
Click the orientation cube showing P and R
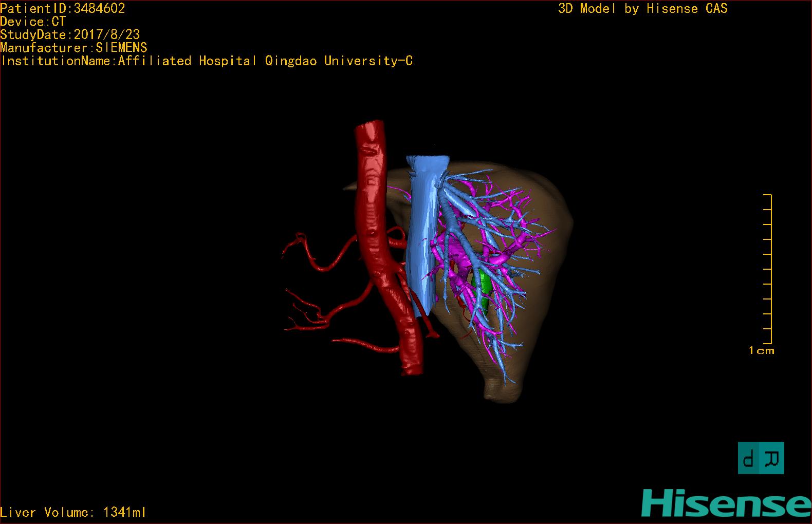[761, 458]
